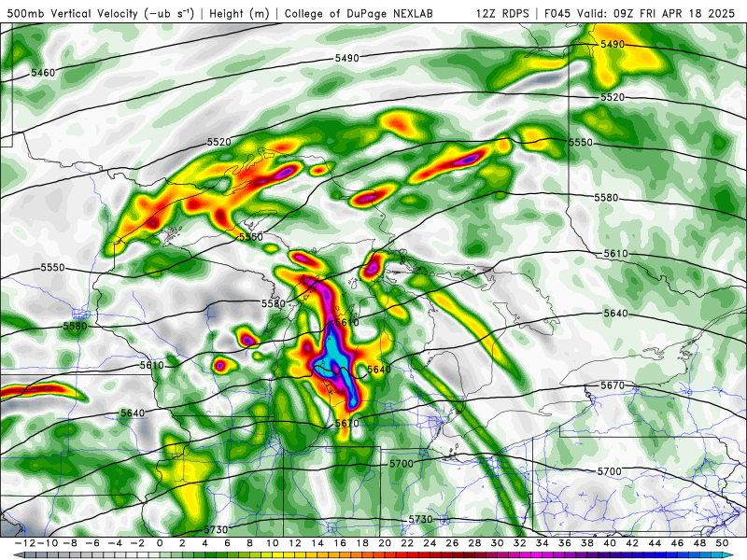Click the 10 color scale label

click(272, 543)
